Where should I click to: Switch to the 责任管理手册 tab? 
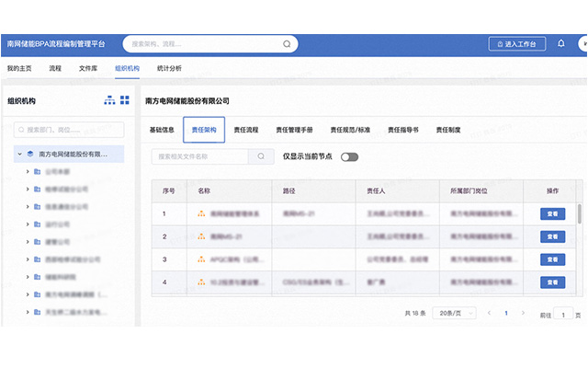click(x=294, y=130)
